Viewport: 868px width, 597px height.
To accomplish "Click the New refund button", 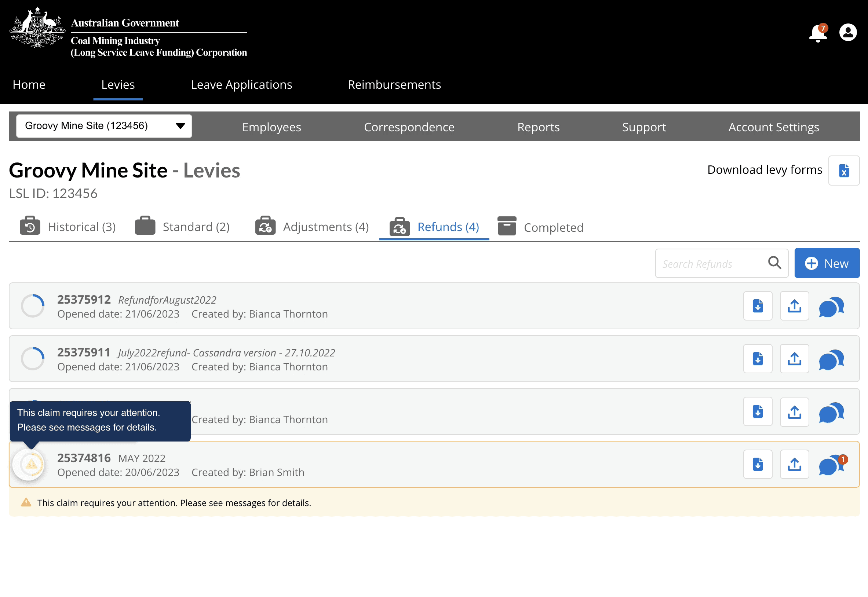I will pos(827,263).
